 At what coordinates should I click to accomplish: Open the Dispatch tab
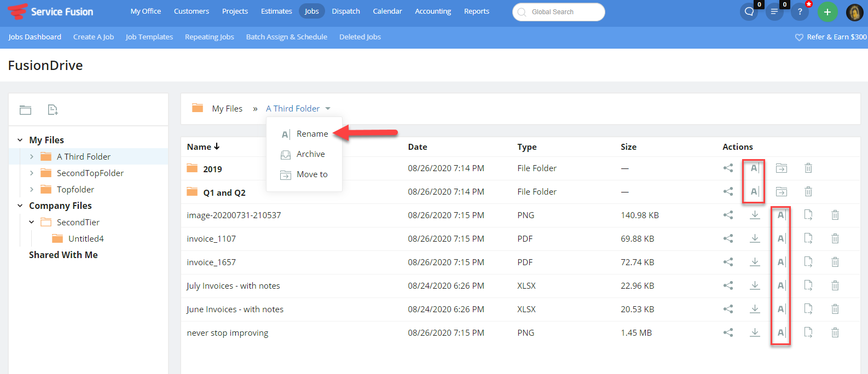(346, 11)
